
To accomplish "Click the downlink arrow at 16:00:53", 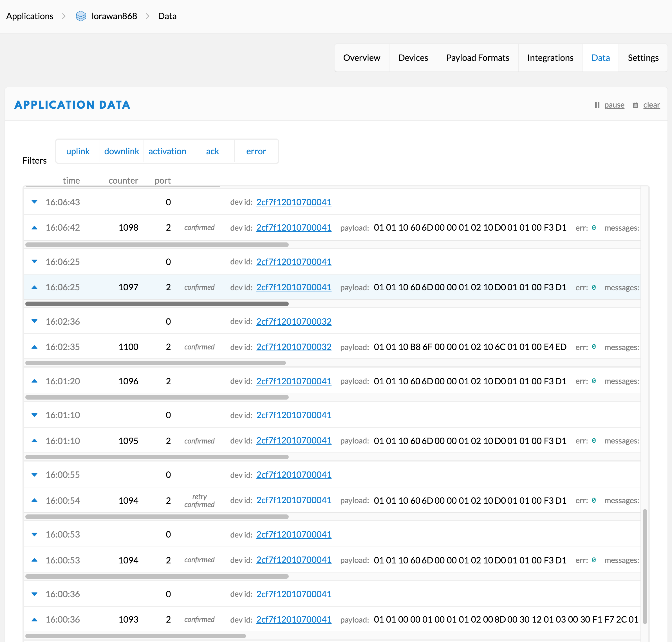I will coord(34,534).
